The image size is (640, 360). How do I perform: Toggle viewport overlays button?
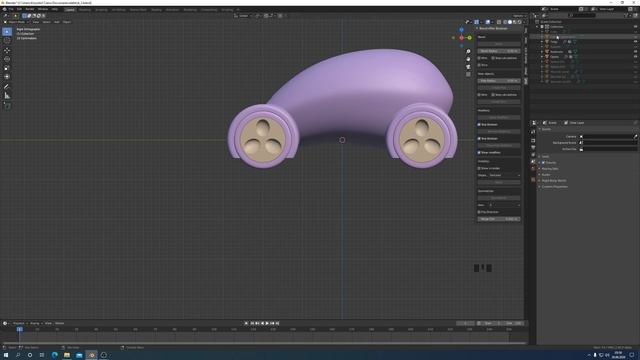click(x=488, y=22)
